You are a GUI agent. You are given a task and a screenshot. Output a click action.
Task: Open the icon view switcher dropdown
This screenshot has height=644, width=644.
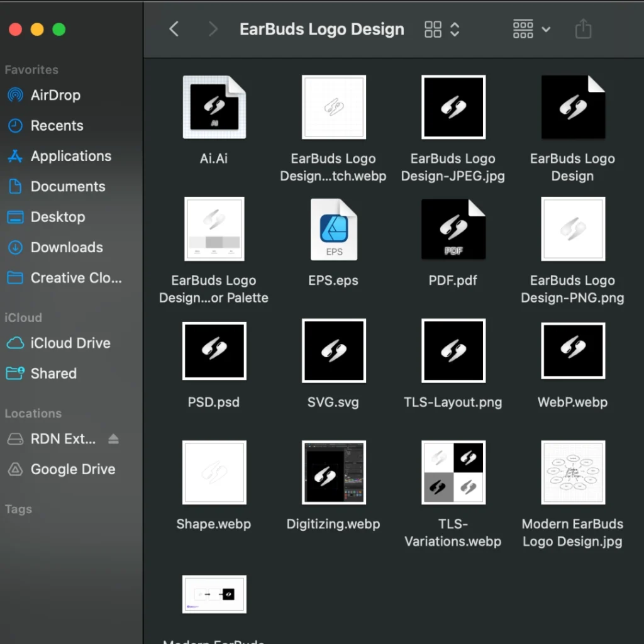442,29
